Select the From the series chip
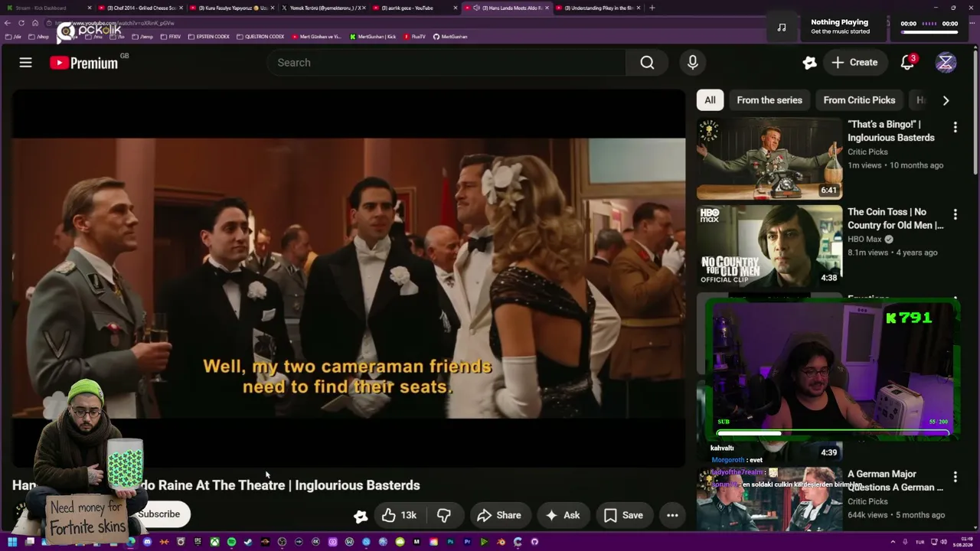This screenshot has height=551, width=980. [x=769, y=100]
